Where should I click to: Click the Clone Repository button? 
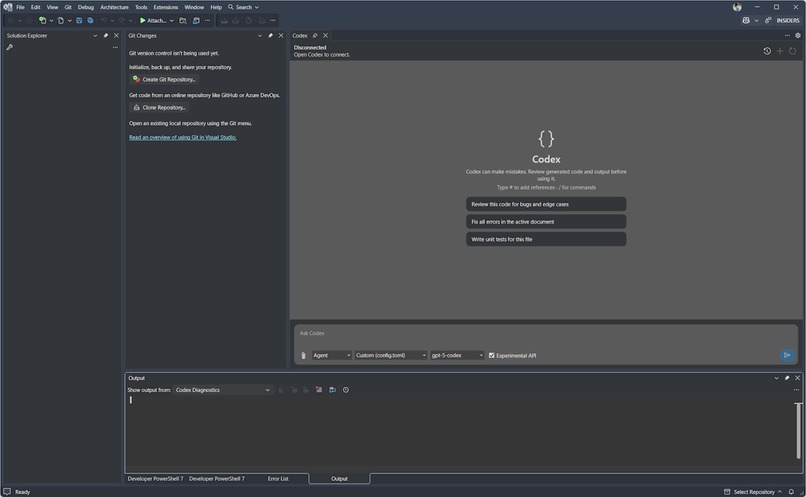pyautogui.click(x=159, y=107)
